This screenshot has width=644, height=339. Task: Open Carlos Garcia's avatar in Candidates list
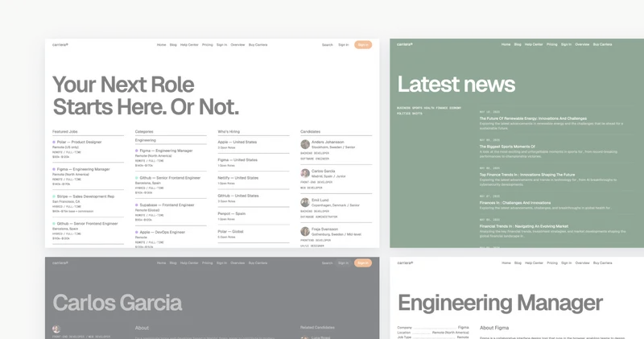point(305,173)
